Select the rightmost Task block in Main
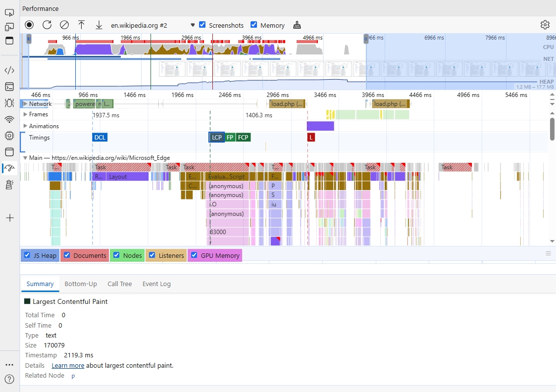The width and height of the screenshot is (556, 392). click(455, 167)
